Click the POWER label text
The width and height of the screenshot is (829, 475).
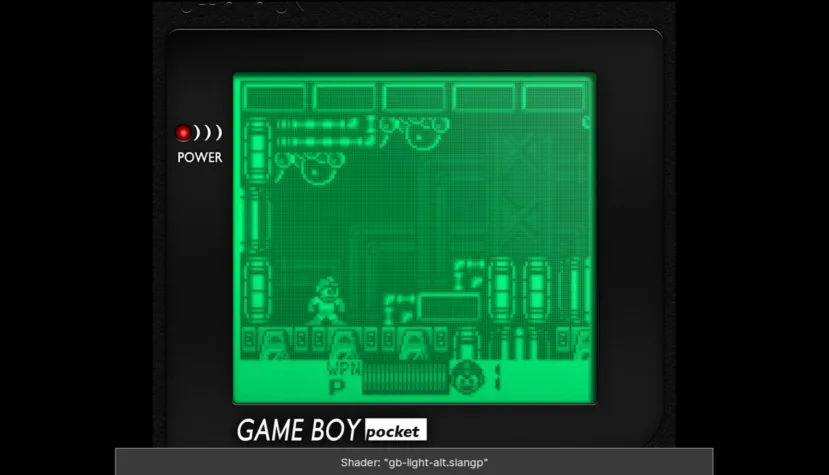pos(200,158)
